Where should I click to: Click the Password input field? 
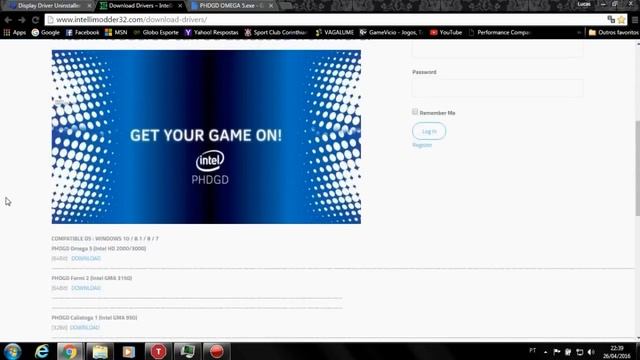[x=498, y=88]
